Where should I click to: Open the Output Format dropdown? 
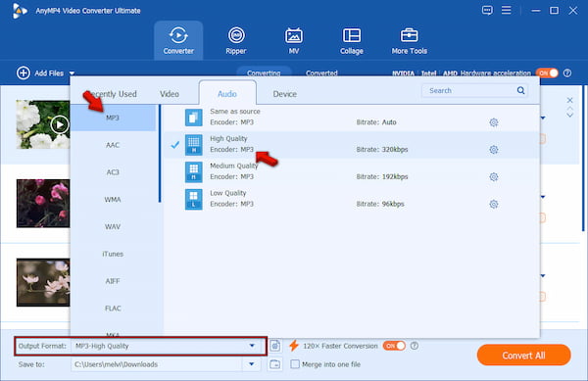252,346
